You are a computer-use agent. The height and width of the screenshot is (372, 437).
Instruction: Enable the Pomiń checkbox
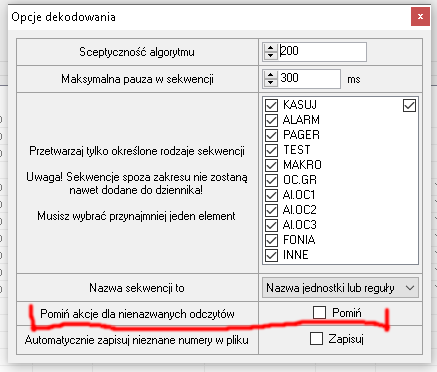point(319,313)
